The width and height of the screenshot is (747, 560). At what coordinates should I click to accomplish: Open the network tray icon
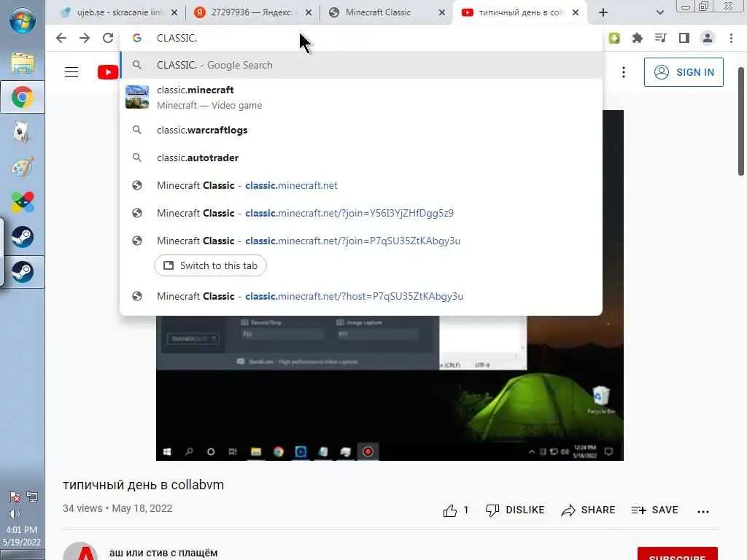click(x=32, y=497)
